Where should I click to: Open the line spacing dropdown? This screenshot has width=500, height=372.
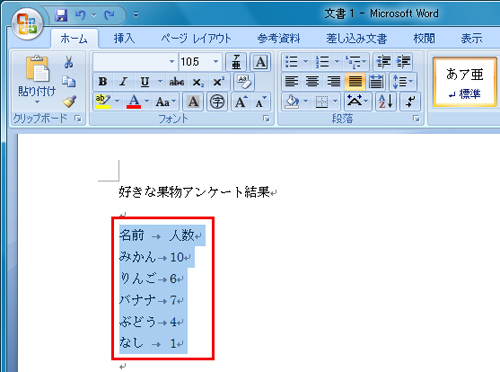403,82
